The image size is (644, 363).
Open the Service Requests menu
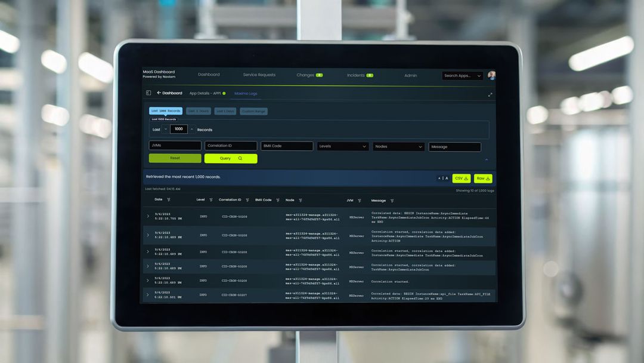click(259, 75)
